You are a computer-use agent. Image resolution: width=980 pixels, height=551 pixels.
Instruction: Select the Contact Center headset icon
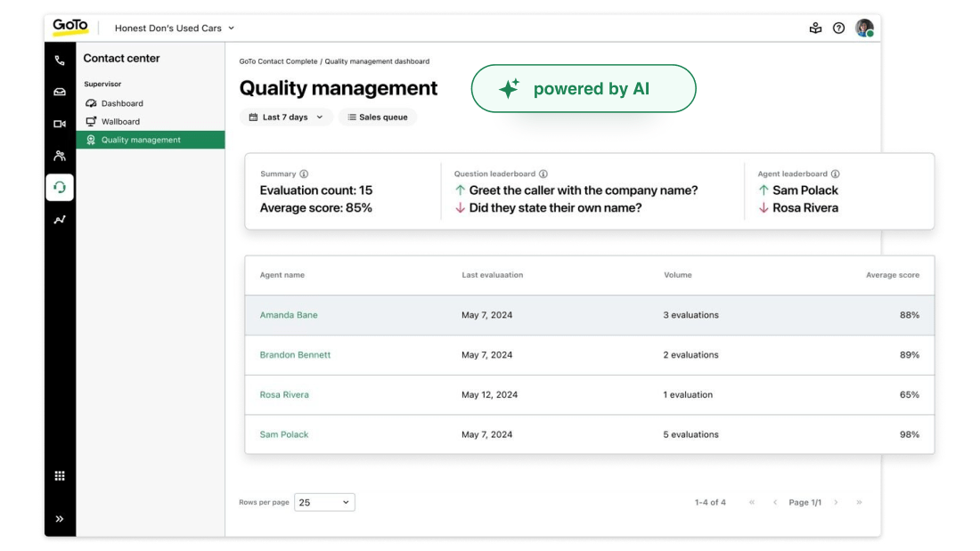click(59, 187)
